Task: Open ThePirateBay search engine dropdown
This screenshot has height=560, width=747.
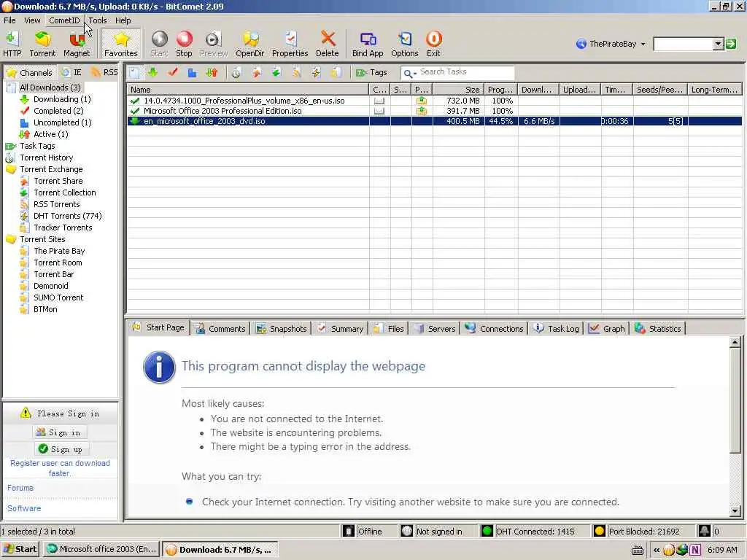Action: 611,44
